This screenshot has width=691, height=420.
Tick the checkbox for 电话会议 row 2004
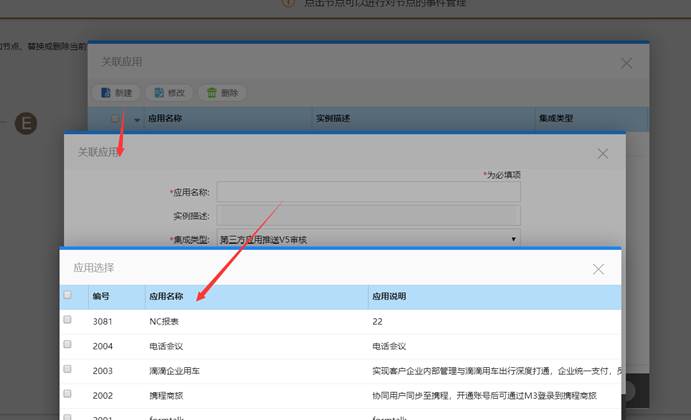click(67, 344)
